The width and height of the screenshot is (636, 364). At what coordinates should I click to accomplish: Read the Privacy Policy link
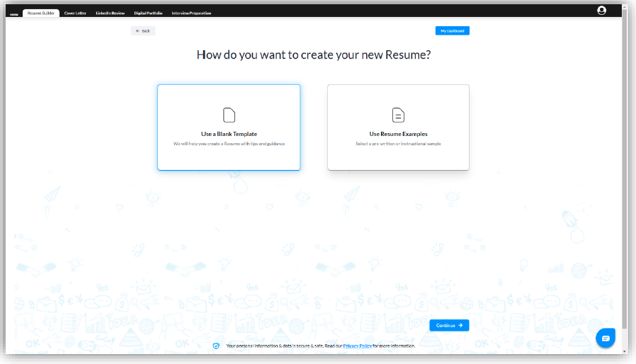coord(357,346)
